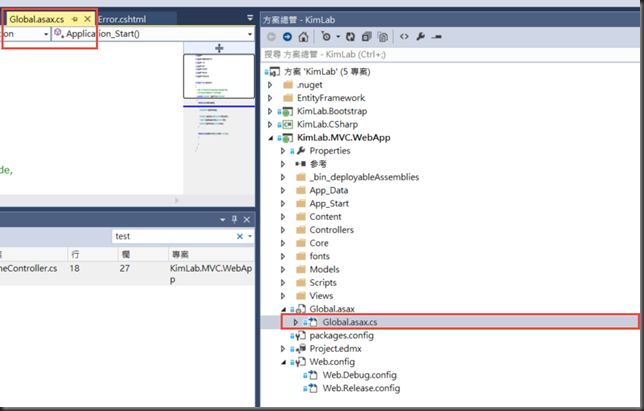Screen dimensions: 644x411
Task: Click the App_Data folder icon
Action: (301, 191)
